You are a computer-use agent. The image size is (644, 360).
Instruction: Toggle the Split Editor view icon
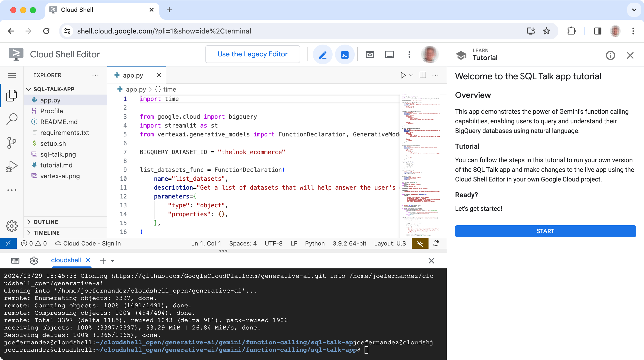(x=422, y=75)
